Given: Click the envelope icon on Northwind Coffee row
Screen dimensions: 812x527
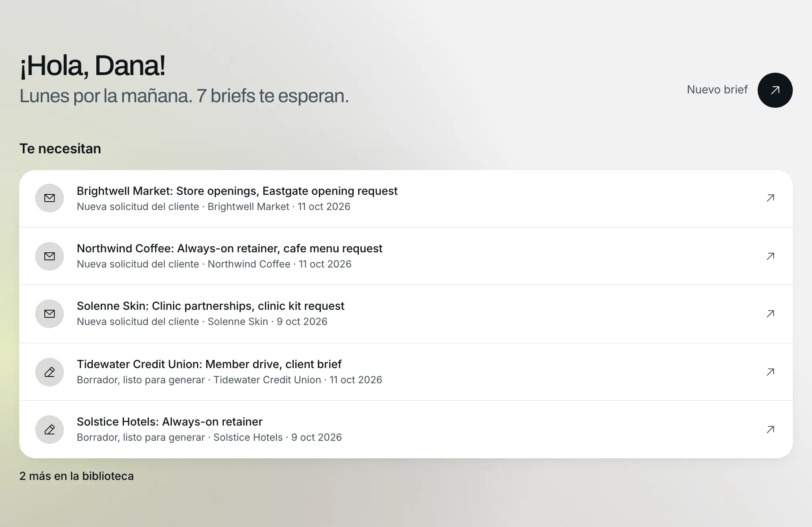Looking at the screenshot, I should 50,256.
